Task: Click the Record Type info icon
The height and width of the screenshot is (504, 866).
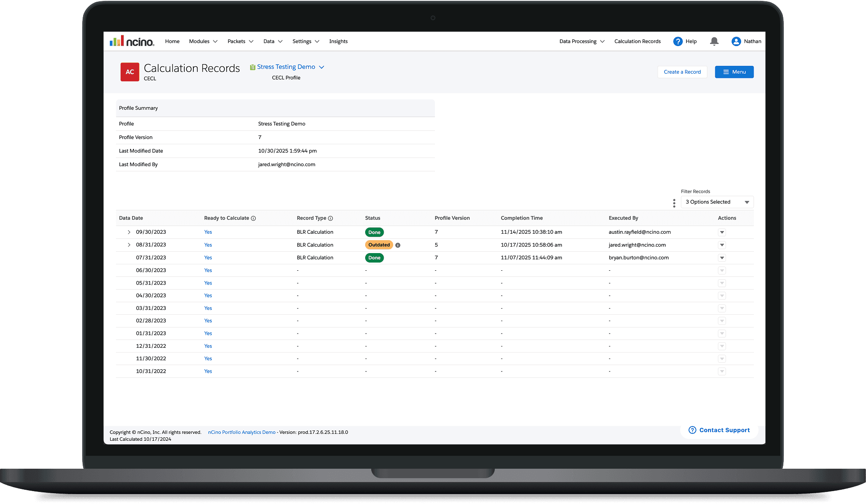Action: (330, 218)
